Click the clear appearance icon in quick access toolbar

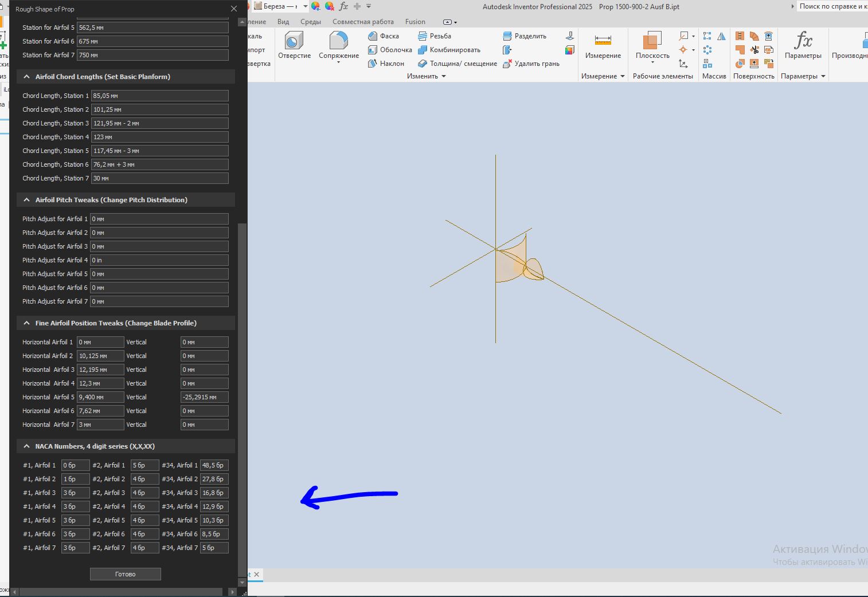tap(329, 6)
